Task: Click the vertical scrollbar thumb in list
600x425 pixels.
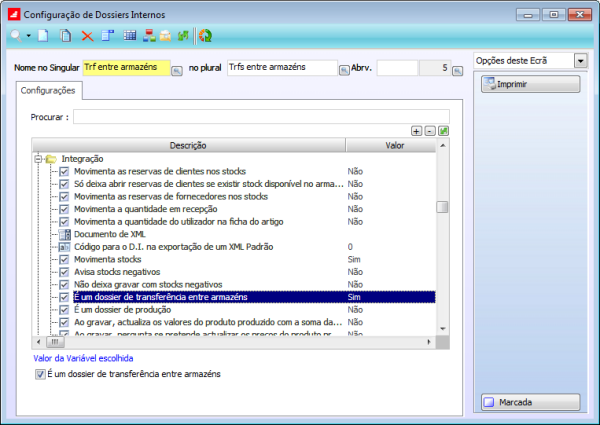Action: (442, 207)
